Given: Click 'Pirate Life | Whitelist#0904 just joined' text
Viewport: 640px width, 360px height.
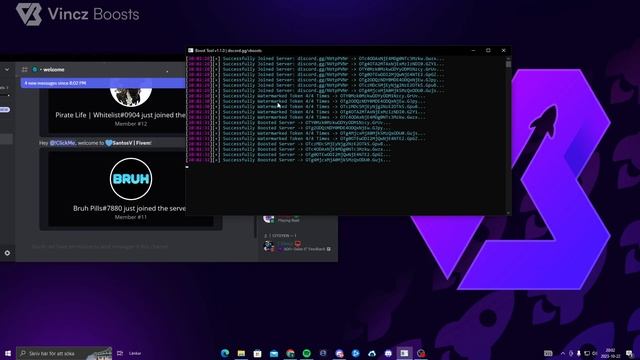Looking at the screenshot, I should pos(120,115).
